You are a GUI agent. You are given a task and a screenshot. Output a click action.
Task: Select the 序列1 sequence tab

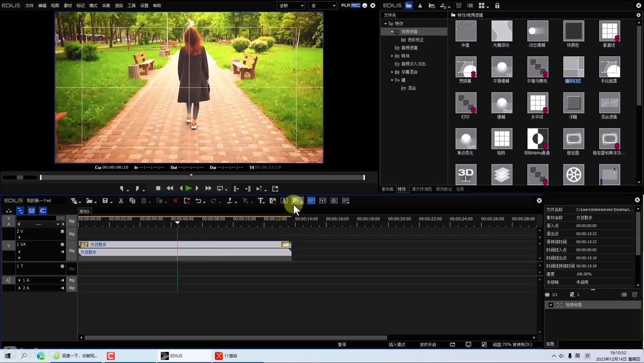click(85, 211)
